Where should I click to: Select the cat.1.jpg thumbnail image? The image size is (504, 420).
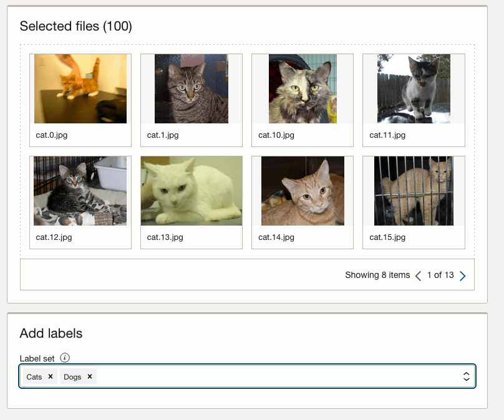(191, 88)
